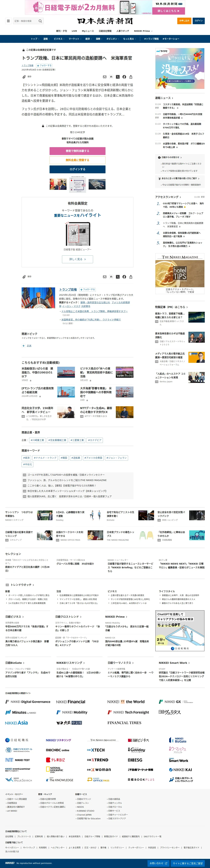Click the note icon above the トランプ政権 topic box

tap(111, 277)
